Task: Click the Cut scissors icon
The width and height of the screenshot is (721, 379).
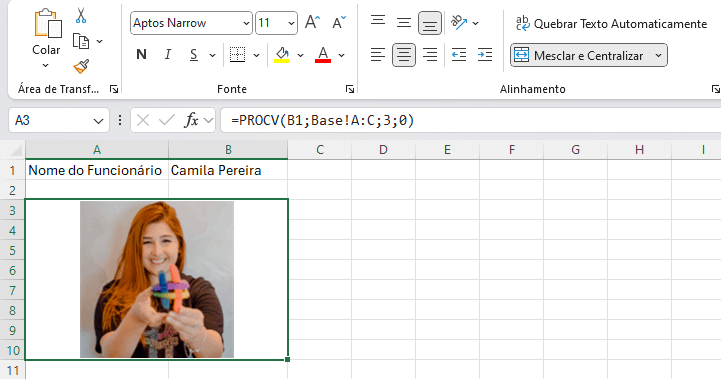Action: tap(81, 16)
